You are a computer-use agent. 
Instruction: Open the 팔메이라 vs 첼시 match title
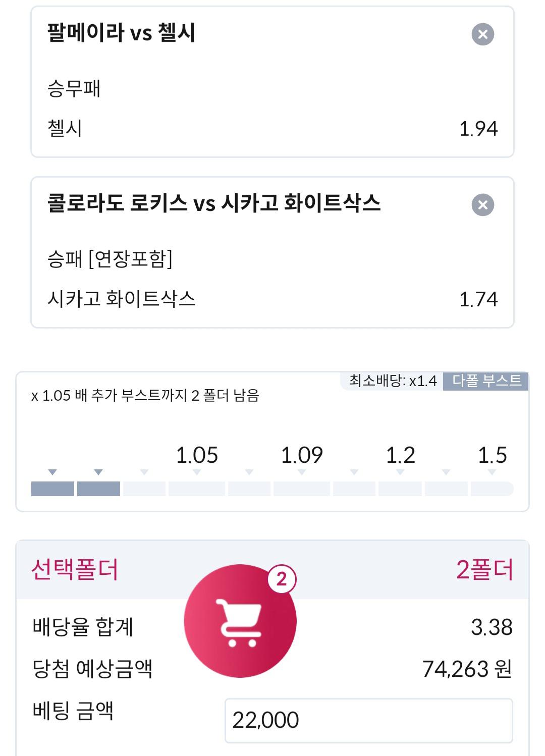pos(121,33)
